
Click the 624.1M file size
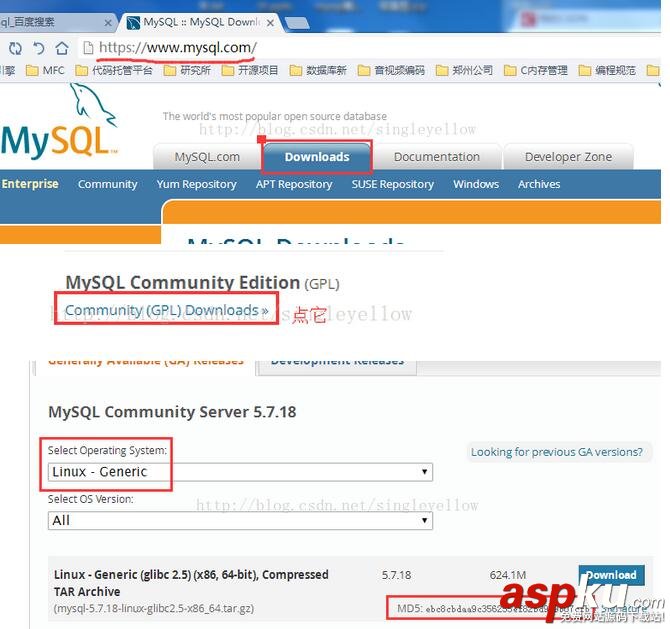508,575
